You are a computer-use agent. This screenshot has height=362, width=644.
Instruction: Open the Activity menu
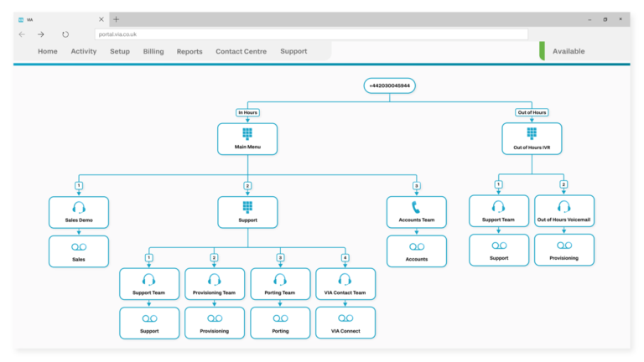(x=84, y=51)
